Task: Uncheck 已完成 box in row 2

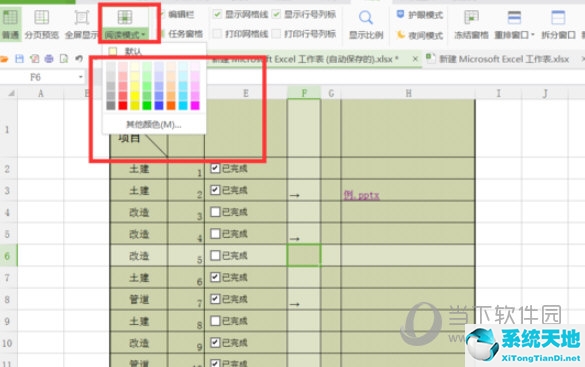Action: [215, 168]
